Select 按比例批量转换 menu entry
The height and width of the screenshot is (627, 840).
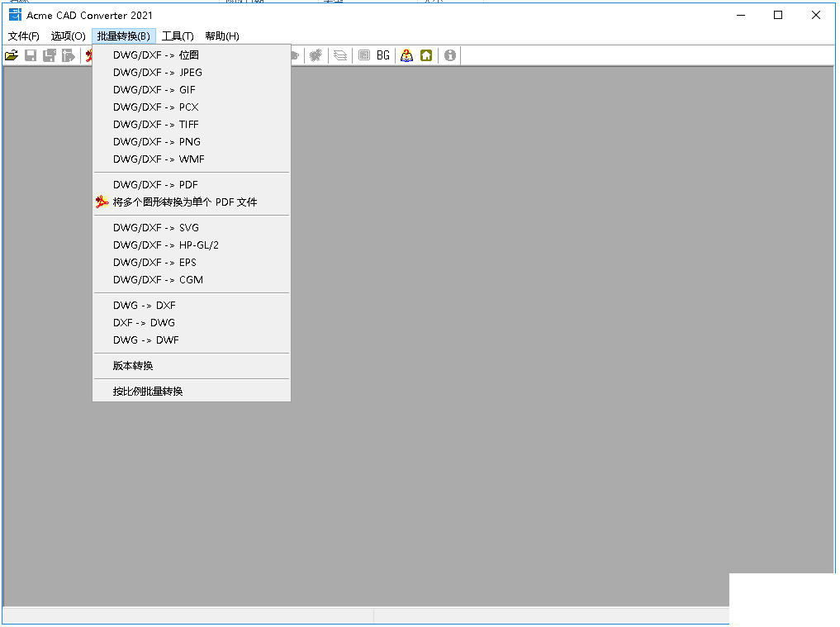(192, 392)
